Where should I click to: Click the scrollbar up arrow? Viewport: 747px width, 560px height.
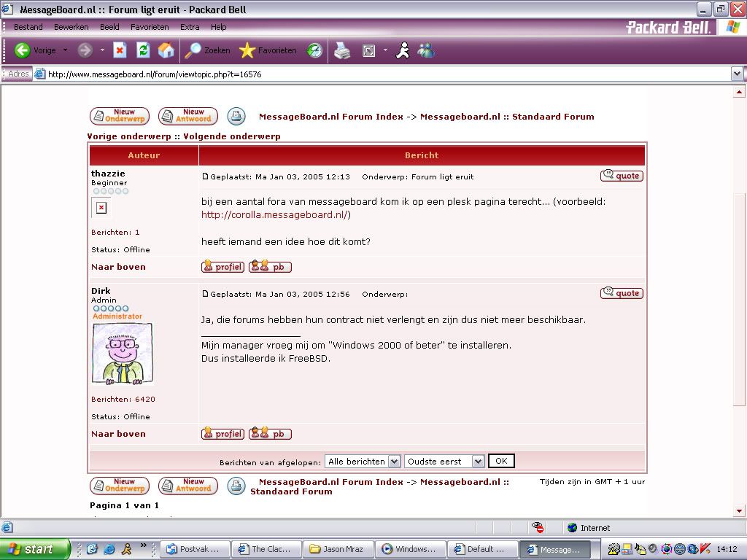(739, 91)
